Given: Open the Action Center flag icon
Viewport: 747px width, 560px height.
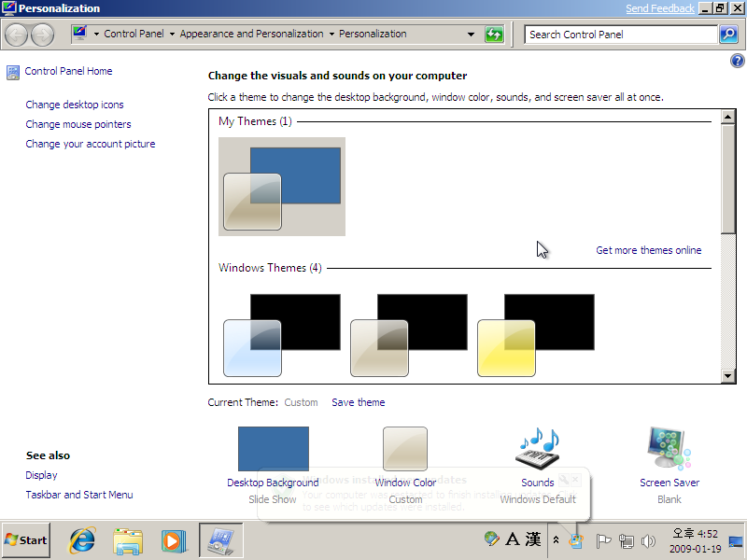Looking at the screenshot, I should pos(603,540).
